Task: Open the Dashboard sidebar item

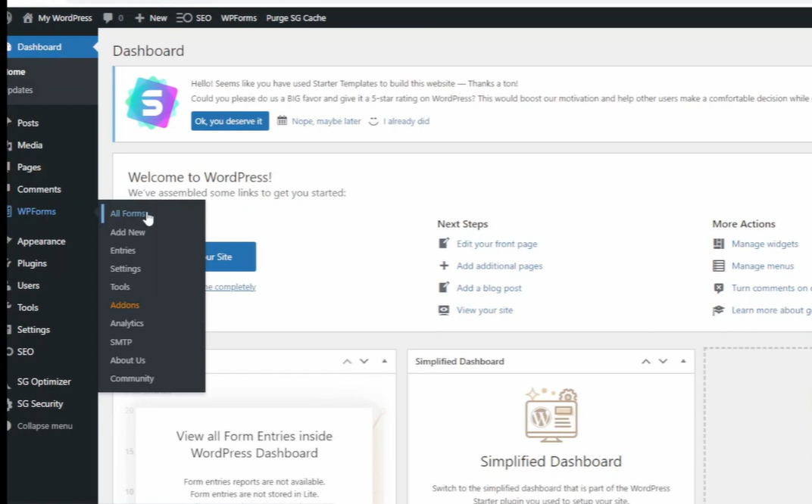Action: (51, 47)
